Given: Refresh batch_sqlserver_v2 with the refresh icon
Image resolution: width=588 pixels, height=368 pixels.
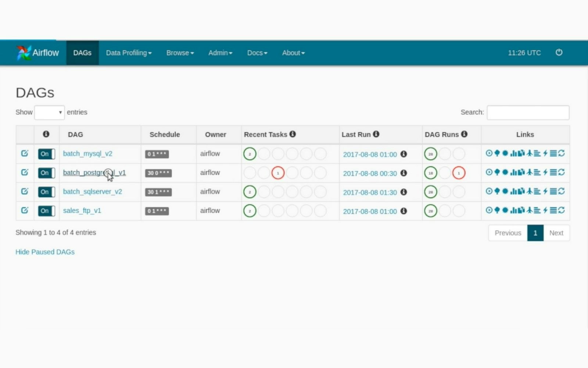Looking at the screenshot, I should [562, 191].
